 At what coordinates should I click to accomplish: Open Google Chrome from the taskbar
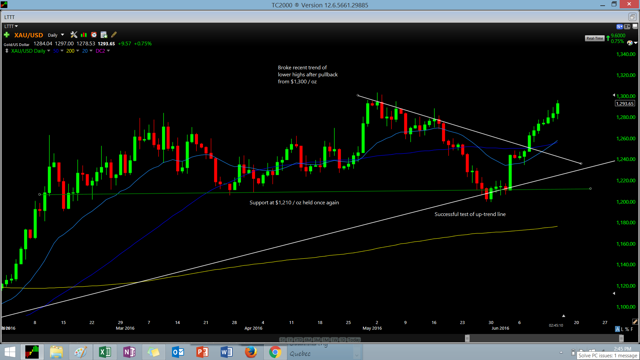click(275, 352)
